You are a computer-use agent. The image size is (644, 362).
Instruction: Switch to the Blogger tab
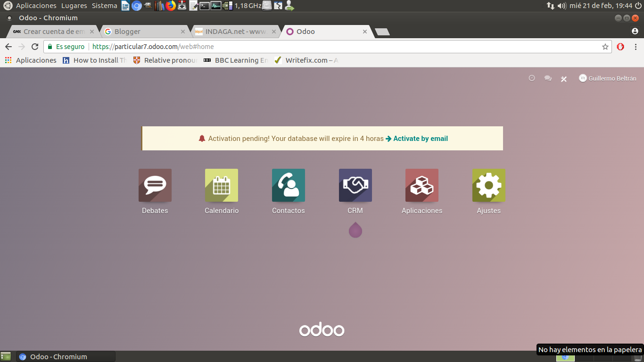tap(144, 32)
